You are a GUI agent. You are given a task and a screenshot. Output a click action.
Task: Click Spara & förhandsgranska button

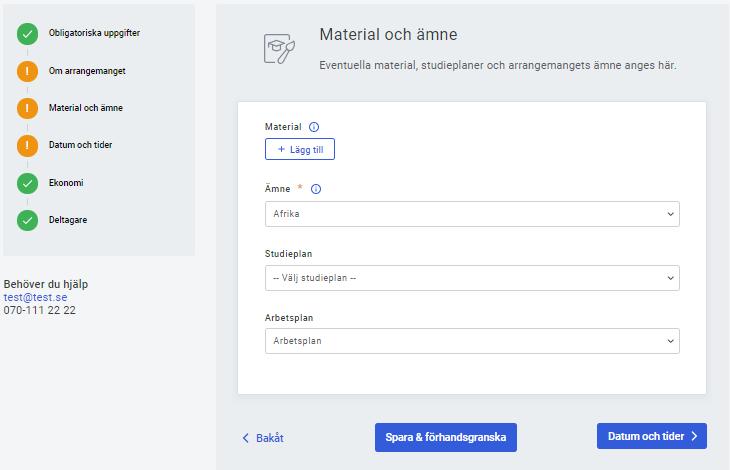(446, 437)
